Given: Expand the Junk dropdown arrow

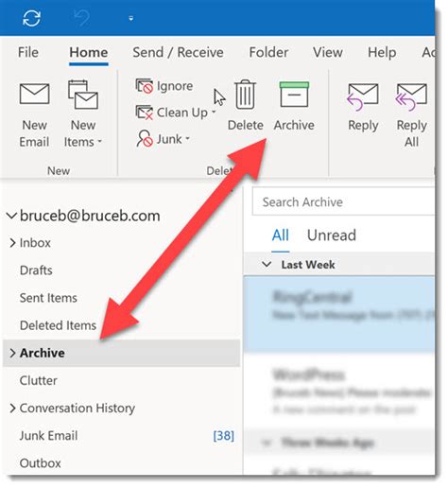Looking at the screenshot, I should [187, 138].
